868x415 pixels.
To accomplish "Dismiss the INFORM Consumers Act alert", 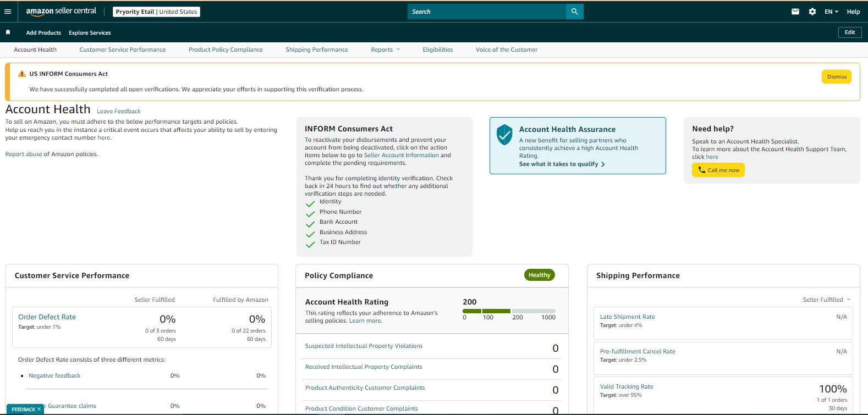I will pos(837,77).
